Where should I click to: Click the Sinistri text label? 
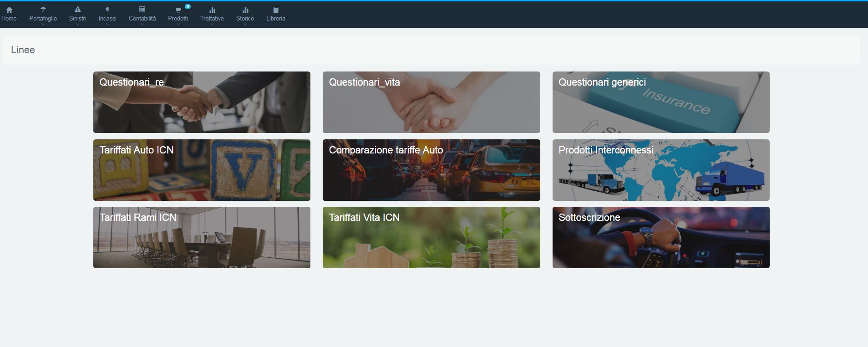coord(78,19)
